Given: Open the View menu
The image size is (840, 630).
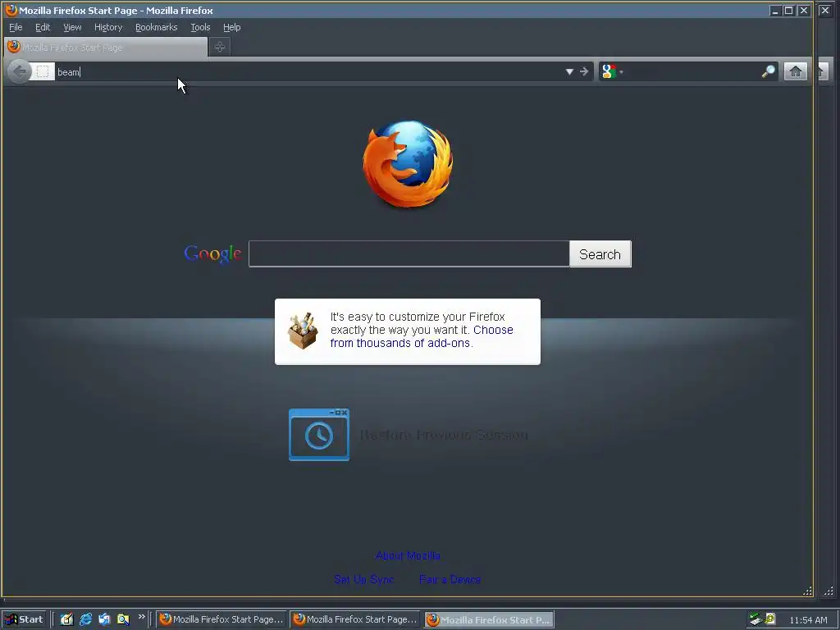Looking at the screenshot, I should [72, 27].
